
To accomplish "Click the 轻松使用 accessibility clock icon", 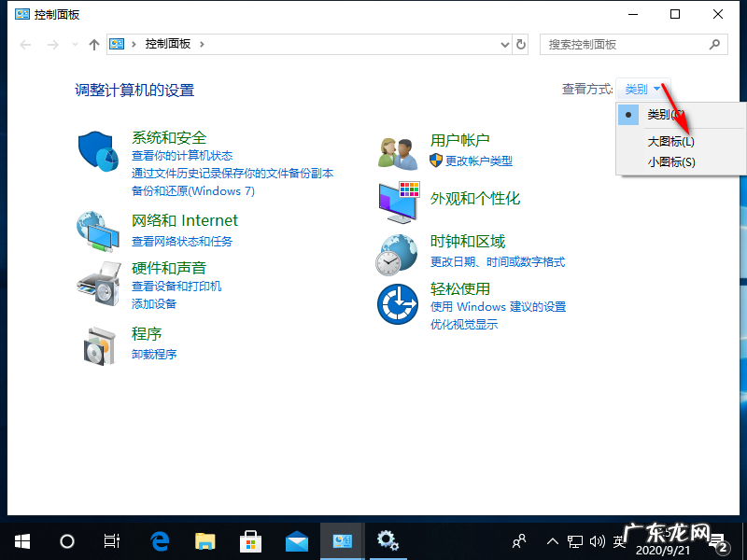I will tap(397, 303).
